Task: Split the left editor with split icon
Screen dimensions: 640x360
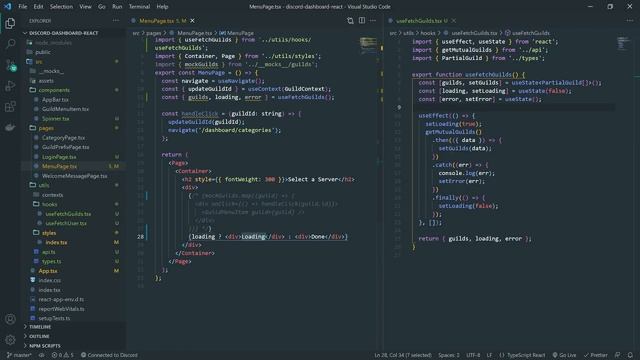Action: point(362,20)
